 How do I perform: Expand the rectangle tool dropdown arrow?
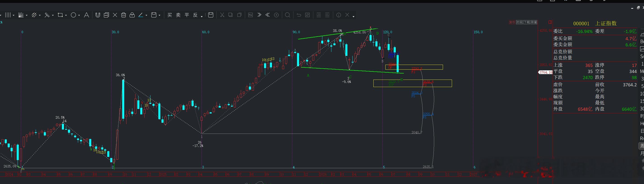click(x=66, y=16)
